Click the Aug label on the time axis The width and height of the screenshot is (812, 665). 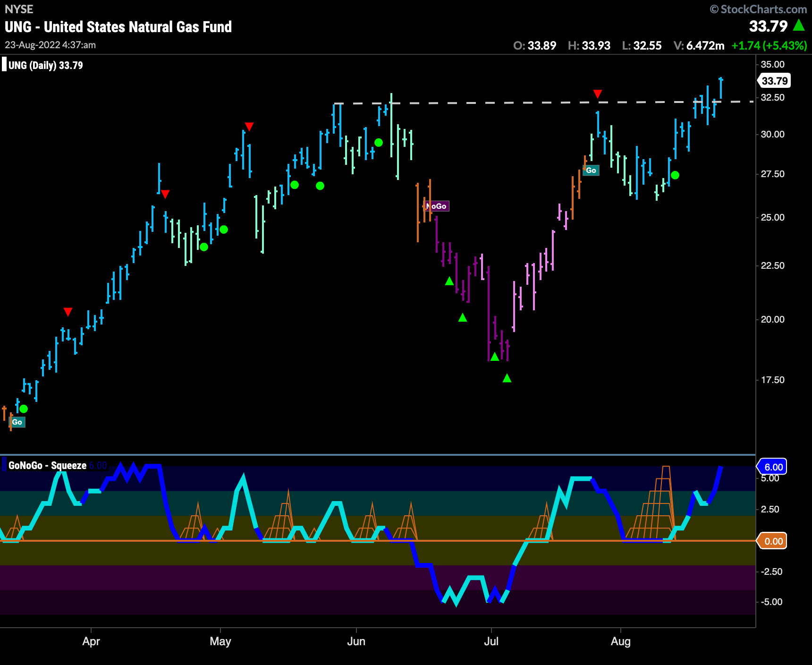coord(621,641)
